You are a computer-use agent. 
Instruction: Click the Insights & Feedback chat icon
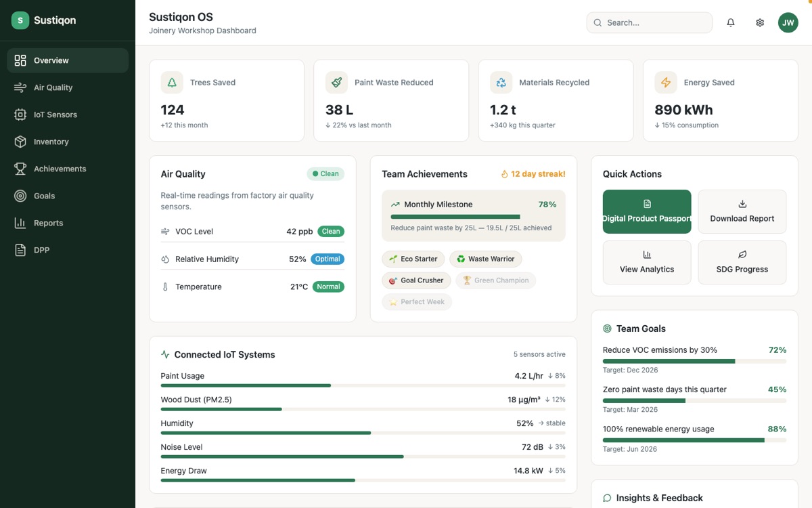(x=607, y=498)
